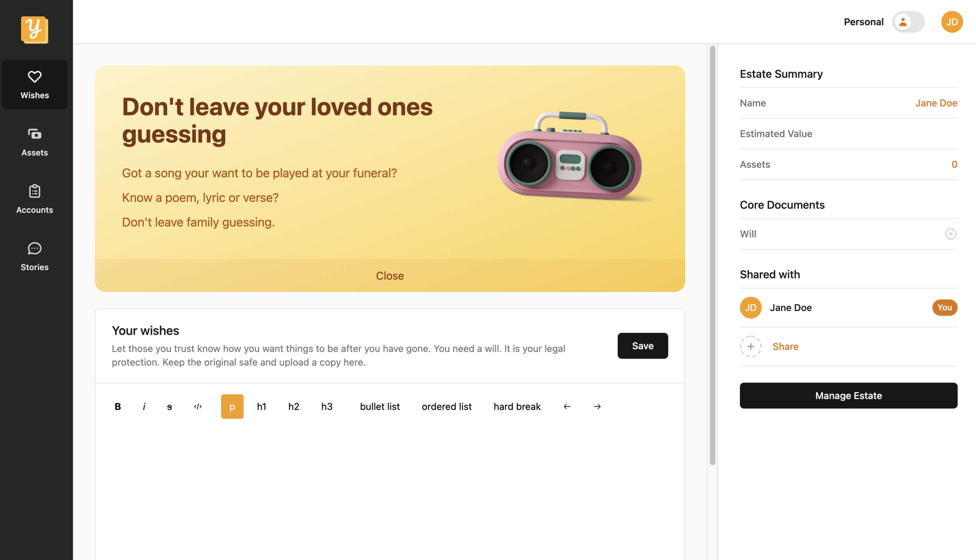976x560 pixels.
Task: Switch between Personal and other profile mode
Action: (x=908, y=22)
